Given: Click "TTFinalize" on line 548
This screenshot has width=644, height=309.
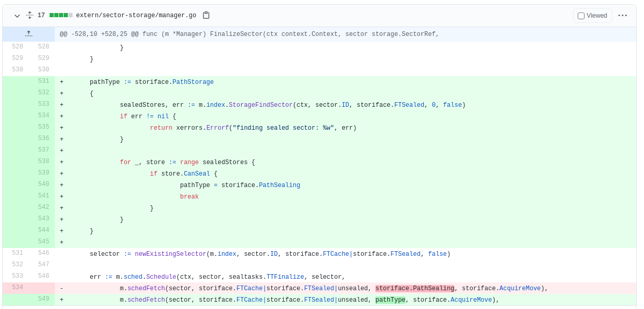Looking at the screenshot, I should pyautogui.click(x=285, y=277).
